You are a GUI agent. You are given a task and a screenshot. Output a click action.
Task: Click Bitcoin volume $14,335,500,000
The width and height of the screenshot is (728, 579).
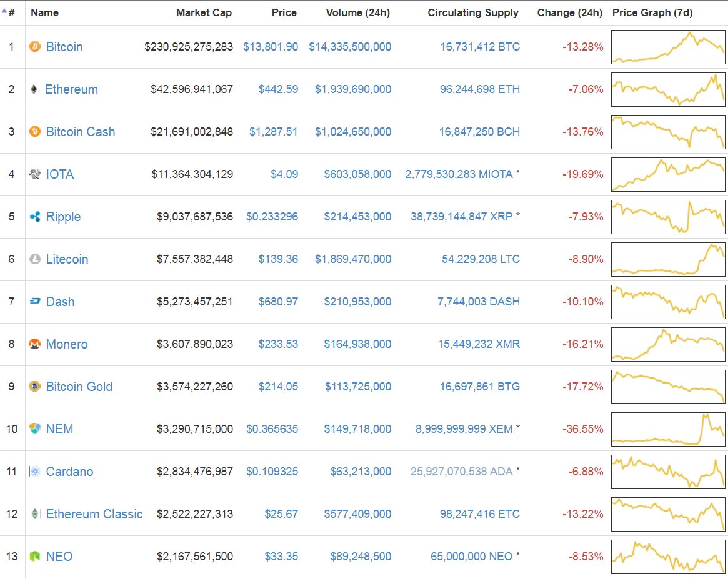pos(350,47)
